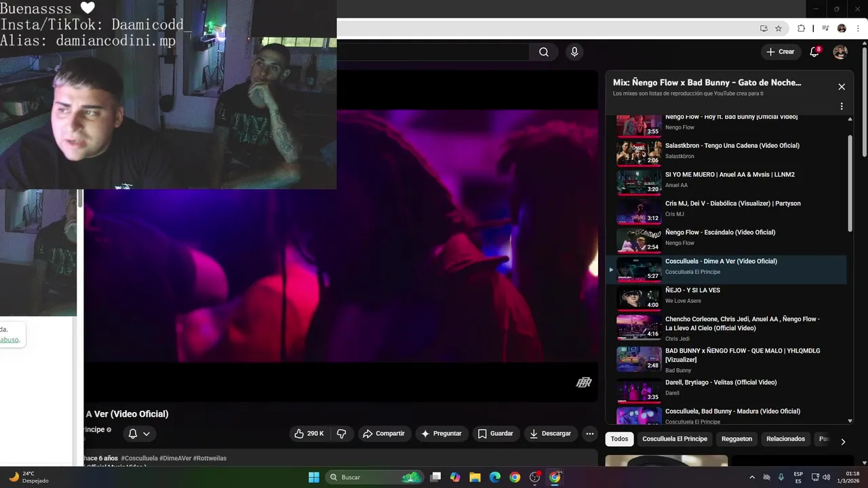The image size is (868, 488).
Task: Open the ESP ES language switcher
Action: pyautogui.click(x=798, y=477)
